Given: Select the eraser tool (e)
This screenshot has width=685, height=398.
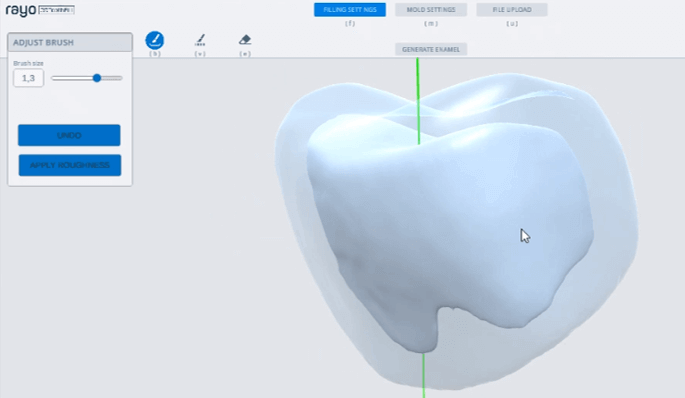Looking at the screenshot, I should click(x=245, y=40).
